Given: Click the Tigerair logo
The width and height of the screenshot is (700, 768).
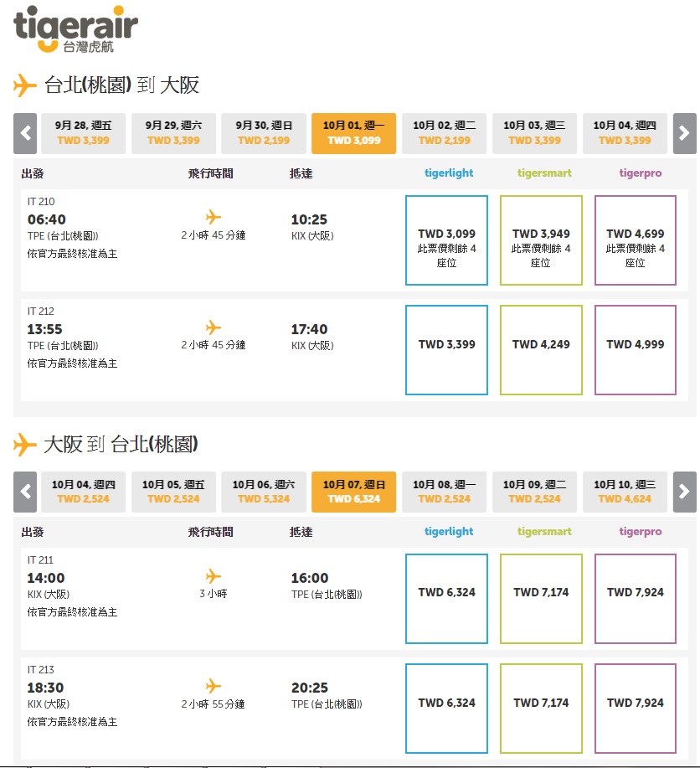Looking at the screenshot, I should click(75, 29).
